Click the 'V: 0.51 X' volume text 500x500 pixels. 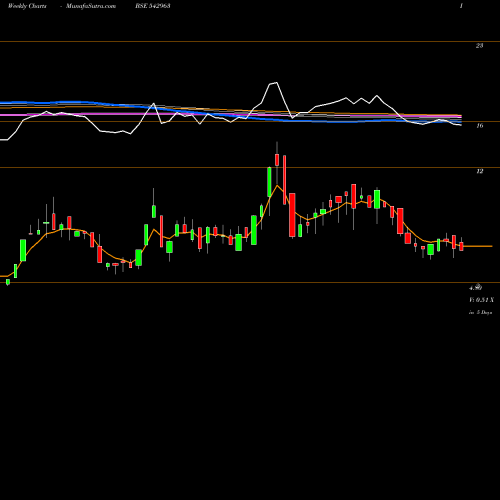click(x=481, y=300)
